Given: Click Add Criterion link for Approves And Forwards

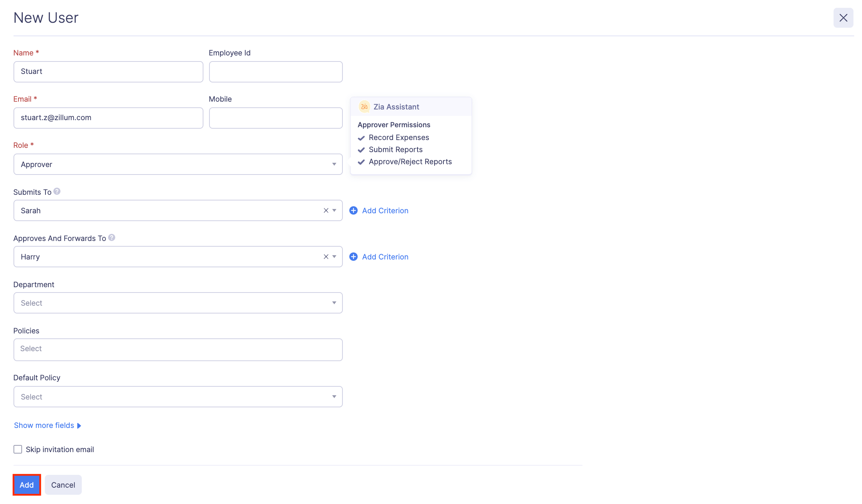Looking at the screenshot, I should 385,257.
